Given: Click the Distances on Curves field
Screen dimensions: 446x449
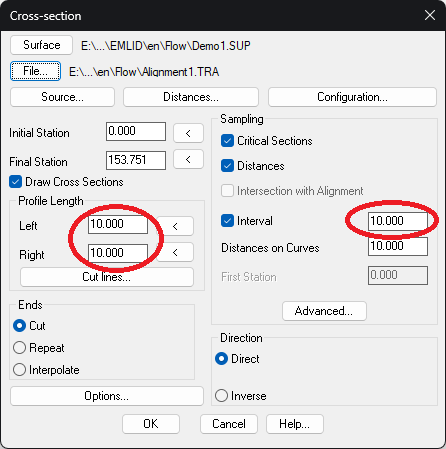Looking at the screenshot, I should point(398,246).
